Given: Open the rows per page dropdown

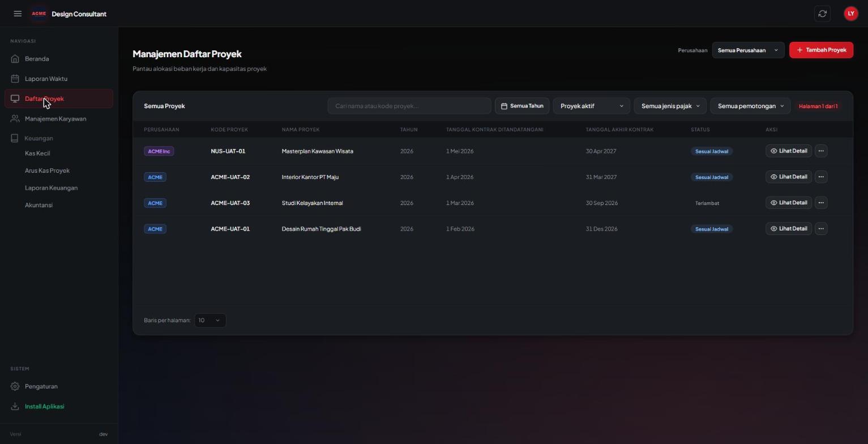Looking at the screenshot, I should [x=210, y=321].
